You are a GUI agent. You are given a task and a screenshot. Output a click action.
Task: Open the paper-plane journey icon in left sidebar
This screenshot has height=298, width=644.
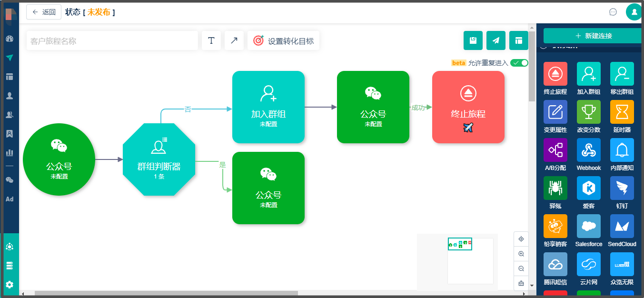coord(10,58)
